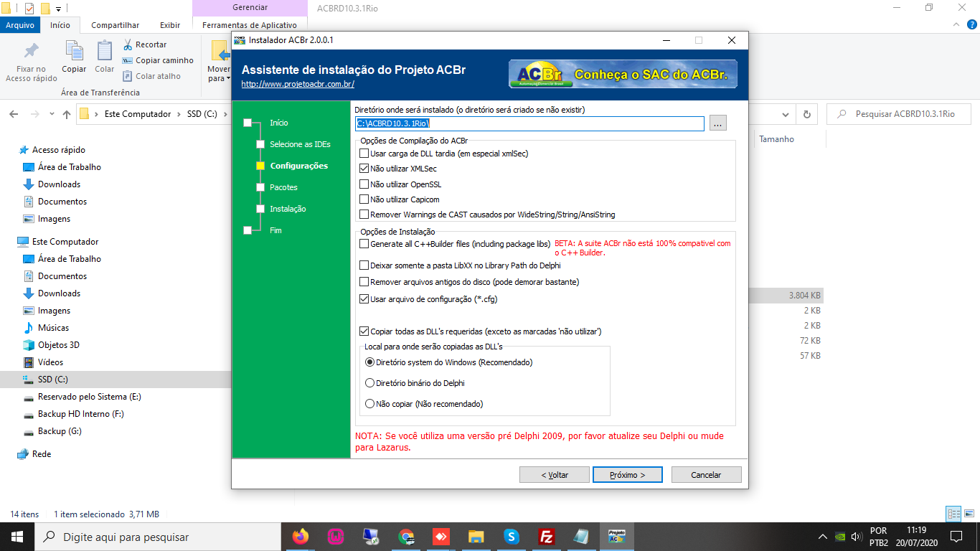Open projetoacbr.com.br link
Viewport: 980px width, 551px height.
click(x=298, y=84)
